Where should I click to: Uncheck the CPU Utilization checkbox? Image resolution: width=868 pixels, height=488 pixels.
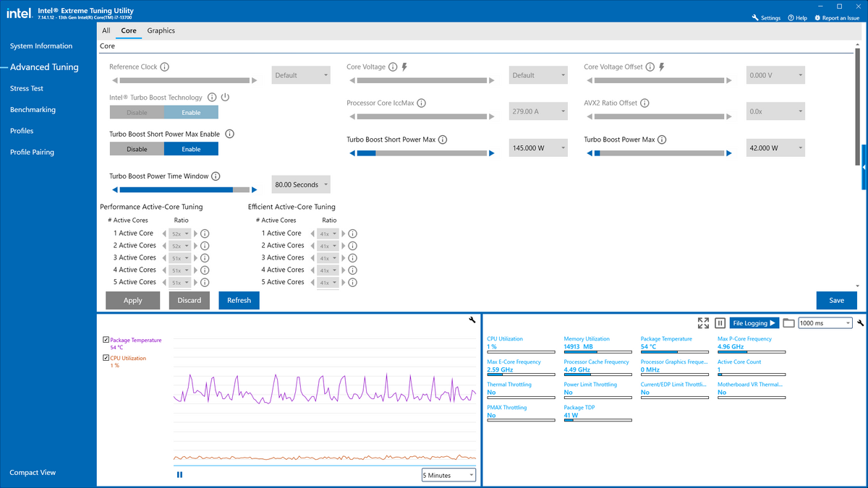(x=106, y=358)
